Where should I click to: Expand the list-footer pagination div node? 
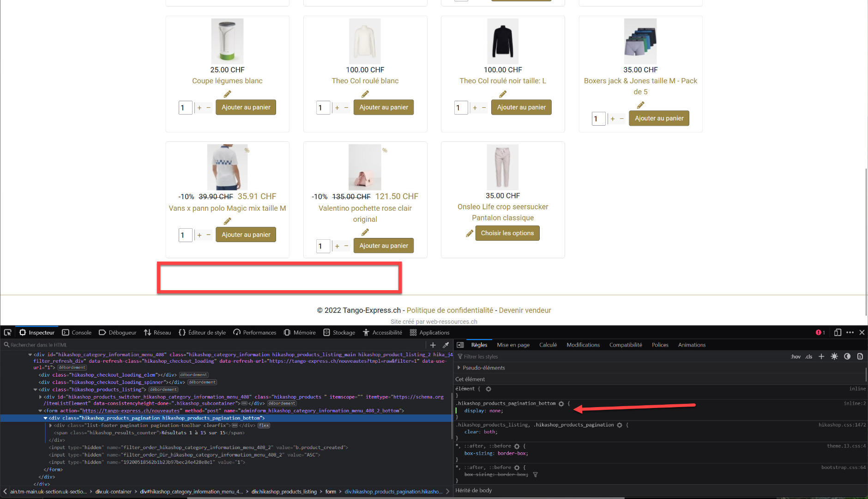click(50, 426)
